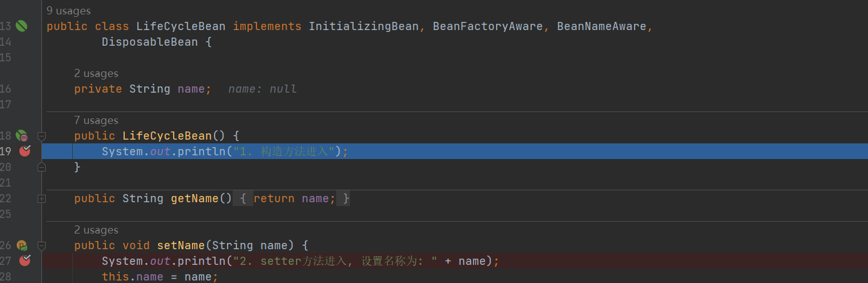Viewport: 868px width, 283px height.
Task: Open the '9 usages' hint above the class
Action: coord(68,11)
